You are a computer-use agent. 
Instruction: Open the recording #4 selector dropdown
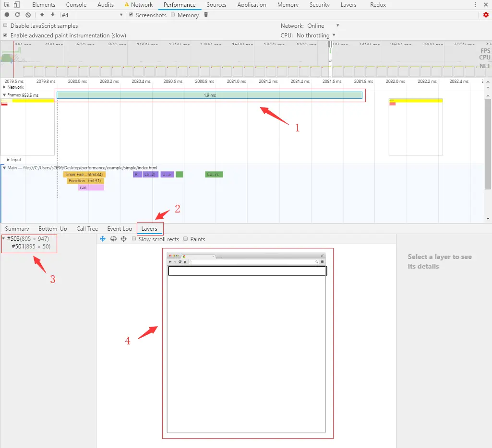(x=92, y=15)
